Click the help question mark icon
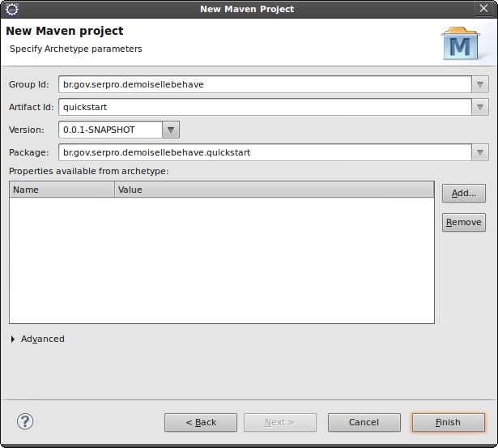This screenshot has width=498, height=448. (x=25, y=421)
